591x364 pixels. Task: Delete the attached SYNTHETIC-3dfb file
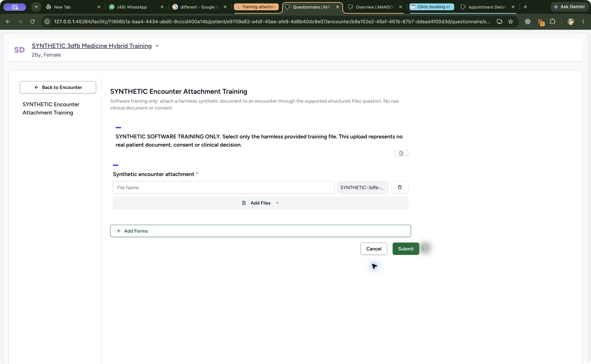[400, 187]
